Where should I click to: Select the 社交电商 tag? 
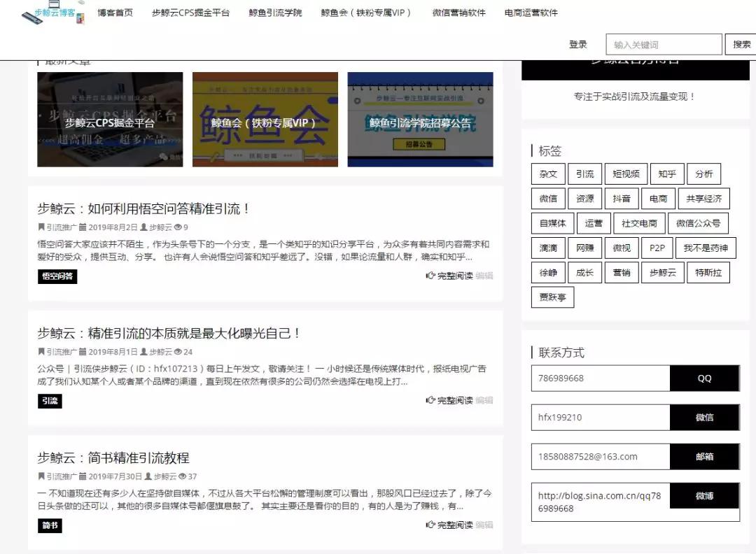click(x=639, y=223)
